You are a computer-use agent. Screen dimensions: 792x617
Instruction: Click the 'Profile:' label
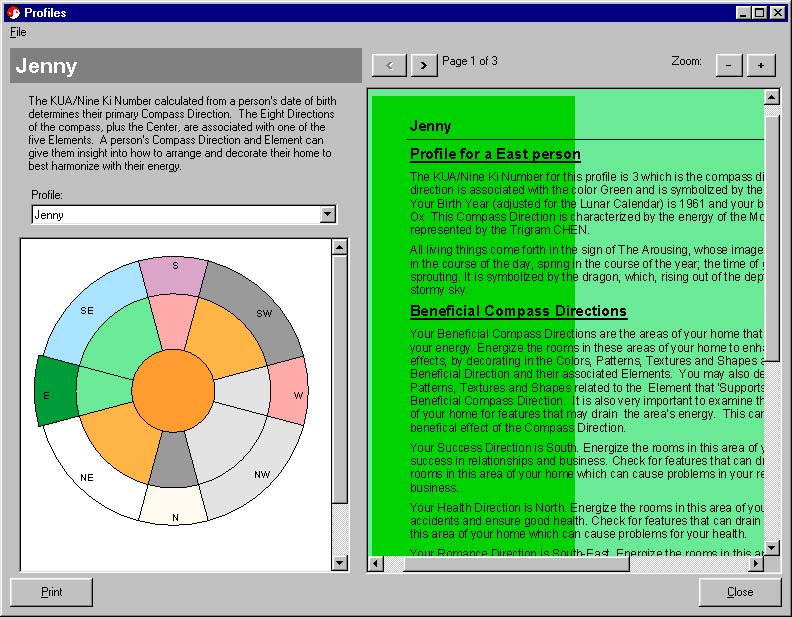tap(47, 195)
